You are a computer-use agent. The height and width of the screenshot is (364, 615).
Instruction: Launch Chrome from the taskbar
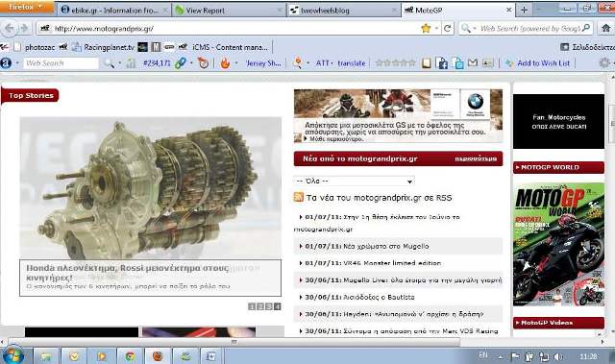pyautogui.click(x=130, y=356)
